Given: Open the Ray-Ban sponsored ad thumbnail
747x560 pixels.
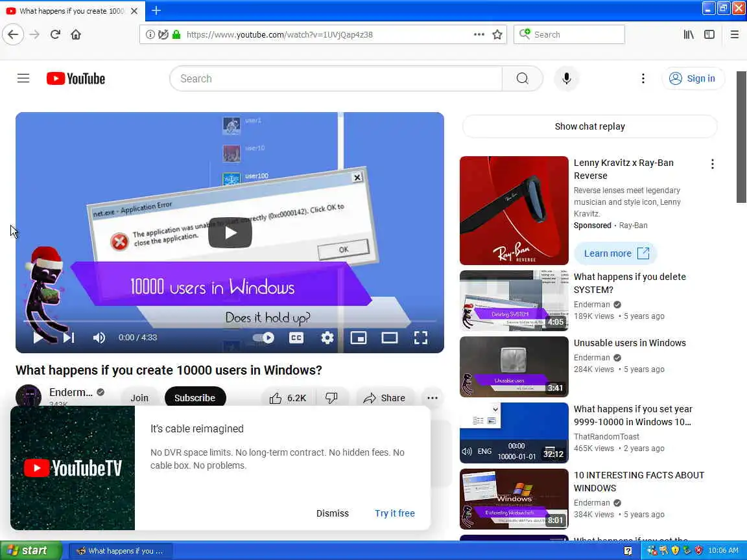Looking at the screenshot, I should point(514,211).
